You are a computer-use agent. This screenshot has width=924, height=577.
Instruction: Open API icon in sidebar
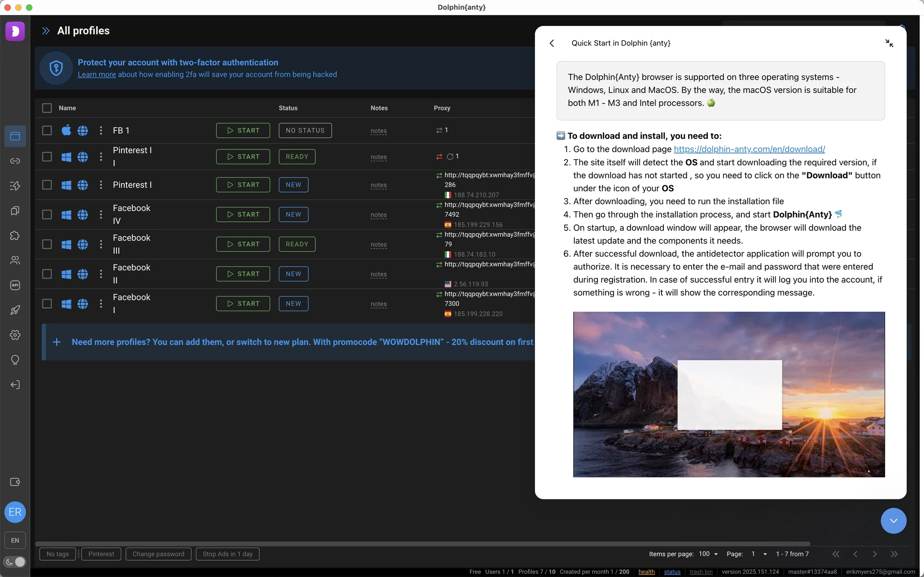pyautogui.click(x=15, y=285)
